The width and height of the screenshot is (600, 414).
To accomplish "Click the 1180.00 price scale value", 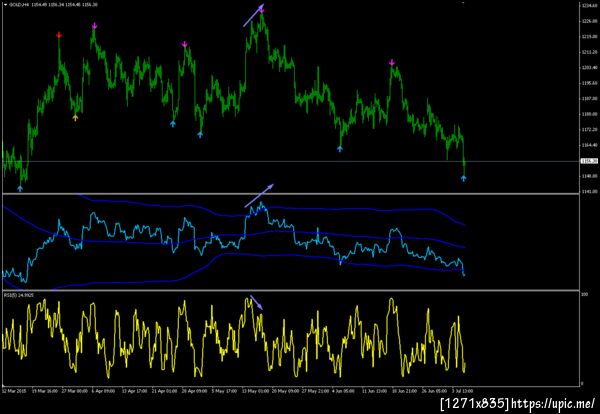I will [590, 114].
